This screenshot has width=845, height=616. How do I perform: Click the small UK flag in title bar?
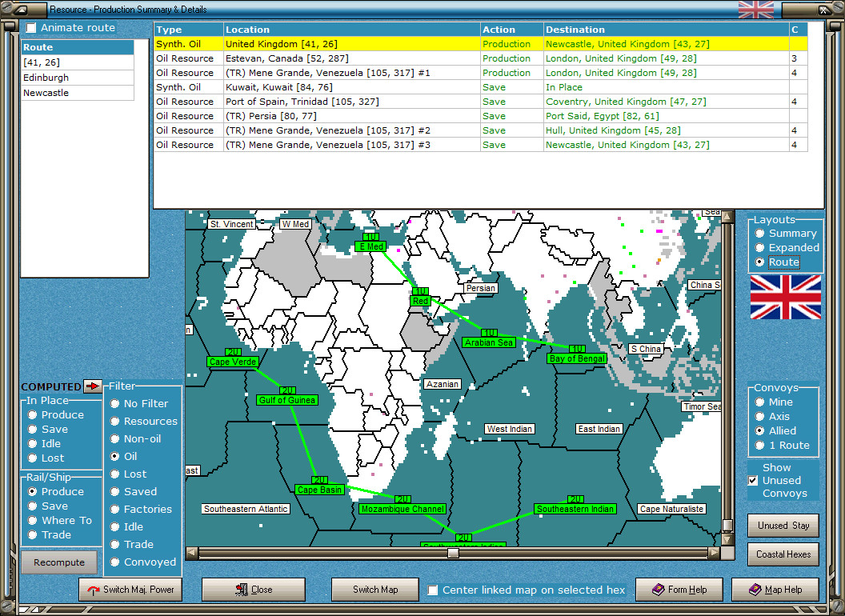755,10
